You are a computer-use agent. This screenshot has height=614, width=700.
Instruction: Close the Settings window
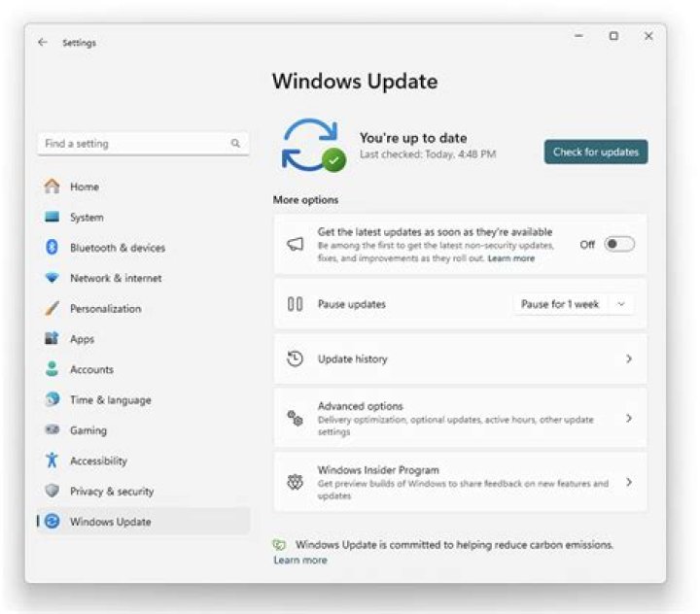[x=648, y=36]
